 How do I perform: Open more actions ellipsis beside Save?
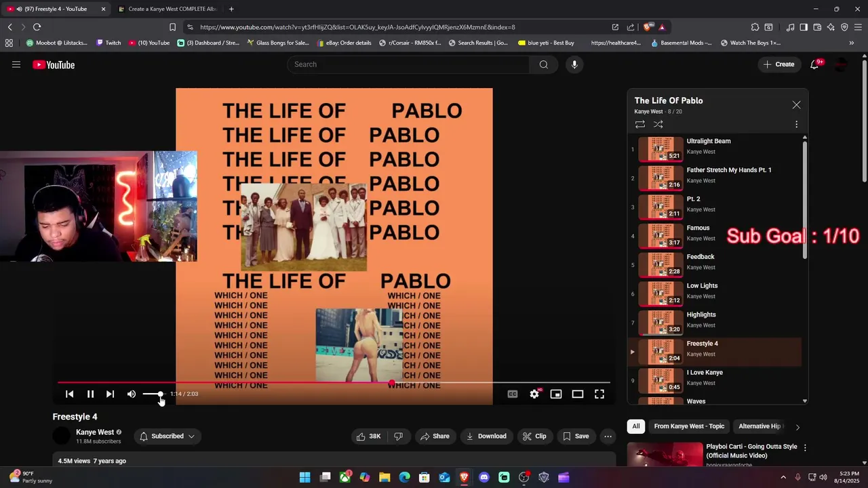(608, 436)
